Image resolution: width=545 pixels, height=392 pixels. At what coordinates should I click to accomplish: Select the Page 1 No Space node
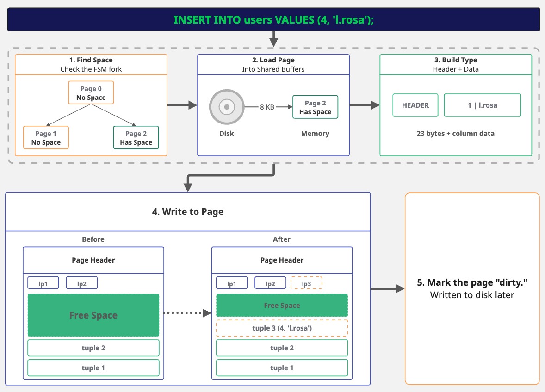click(x=46, y=138)
